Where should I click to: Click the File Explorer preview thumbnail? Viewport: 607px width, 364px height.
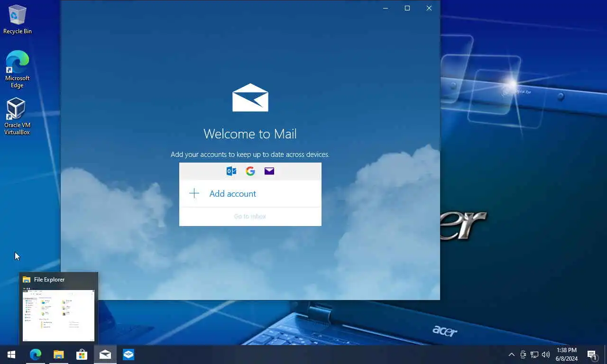(59, 315)
